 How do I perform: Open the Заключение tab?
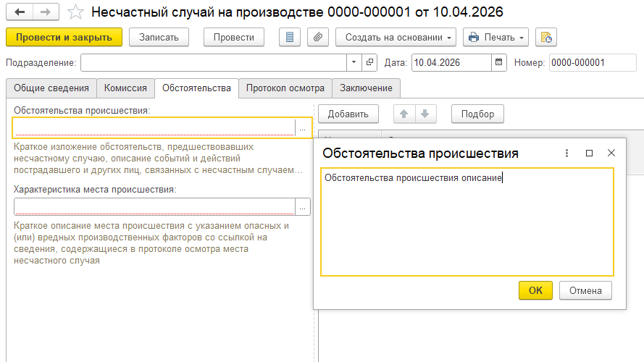366,88
